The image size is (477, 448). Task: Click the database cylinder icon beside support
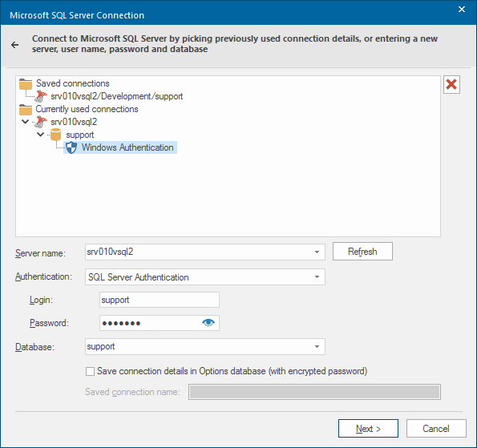pyautogui.click(x=55, y=135)
